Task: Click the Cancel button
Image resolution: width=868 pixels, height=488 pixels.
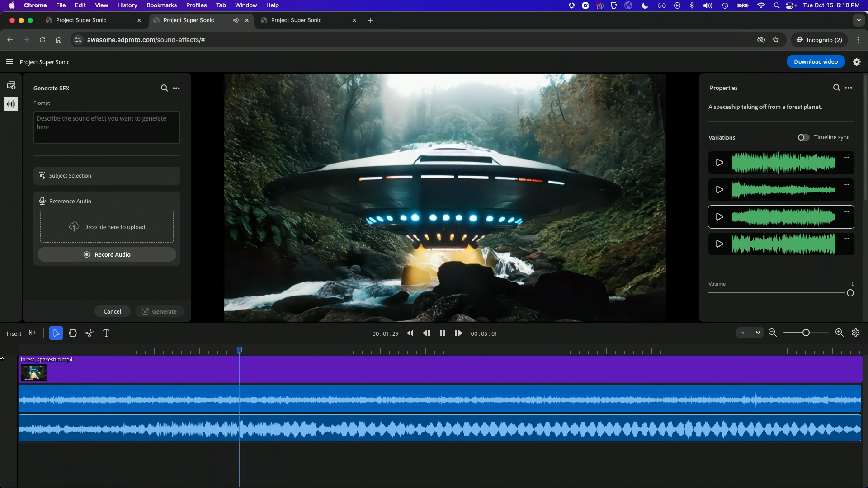Action: [112, 311]
